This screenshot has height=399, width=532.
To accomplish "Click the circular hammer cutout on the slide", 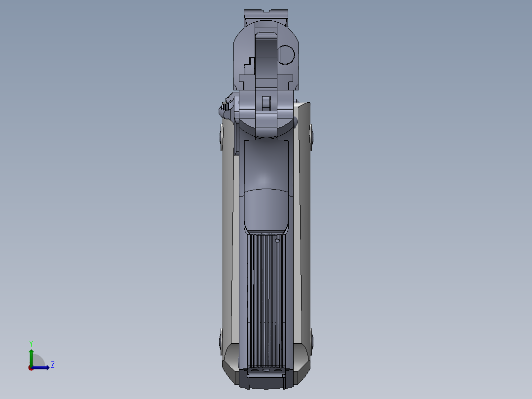I will pos(285,54).
